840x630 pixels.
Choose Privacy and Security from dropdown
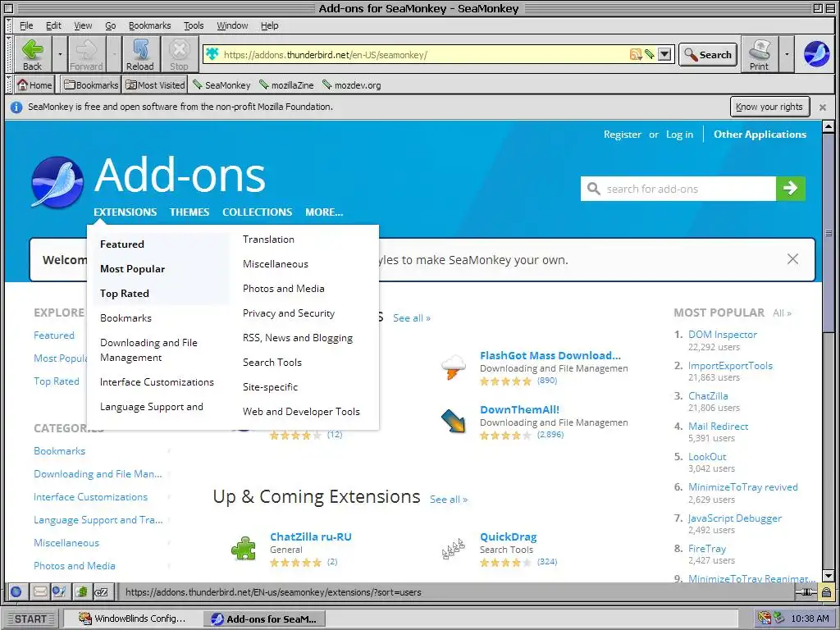pos(289,313)
